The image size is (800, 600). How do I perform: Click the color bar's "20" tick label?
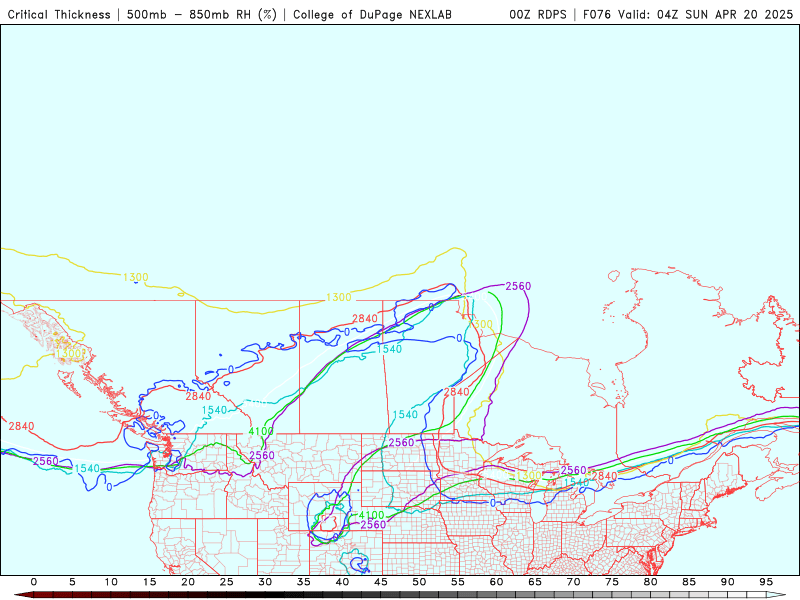pyautogui.click(x=188, y=582)
